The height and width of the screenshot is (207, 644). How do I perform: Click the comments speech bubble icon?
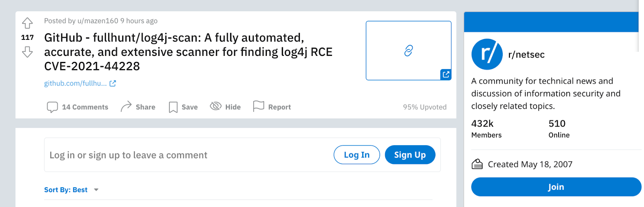(x=52, y=107)
